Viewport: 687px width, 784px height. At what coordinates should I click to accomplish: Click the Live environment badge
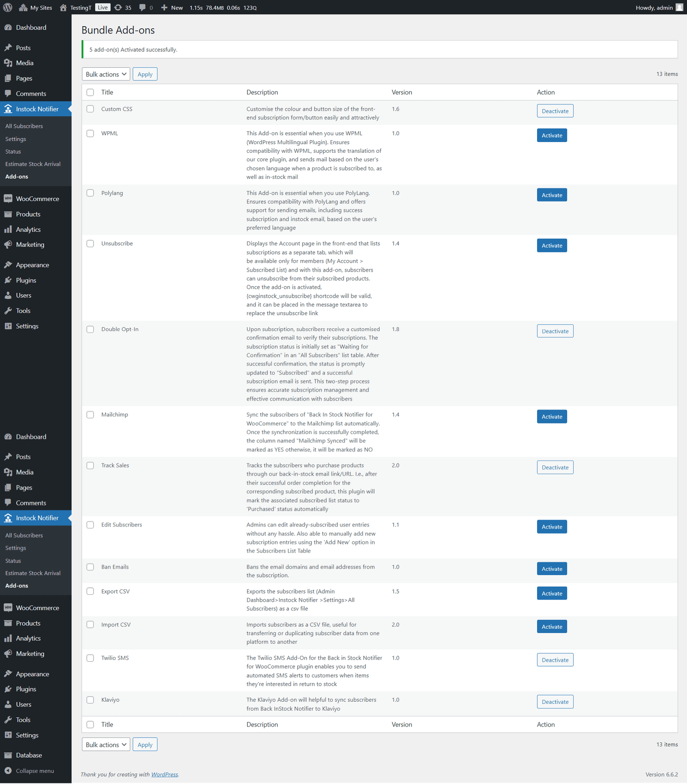[103, 7]
